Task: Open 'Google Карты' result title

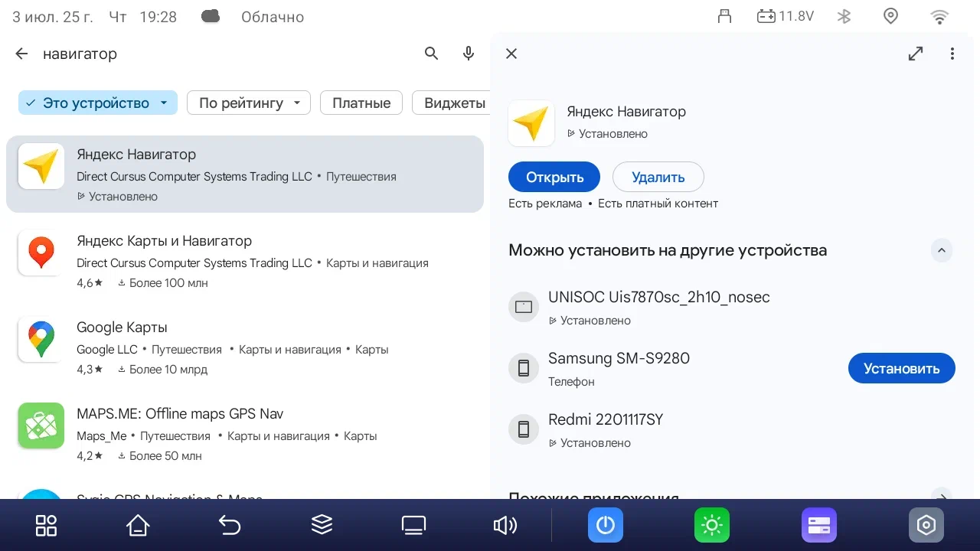Action: point(122,327)
